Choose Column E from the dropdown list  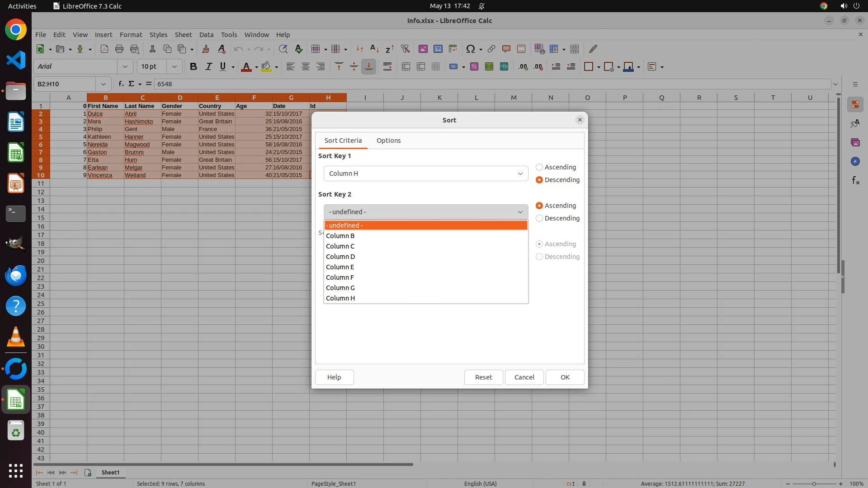(x=340, y=267)
